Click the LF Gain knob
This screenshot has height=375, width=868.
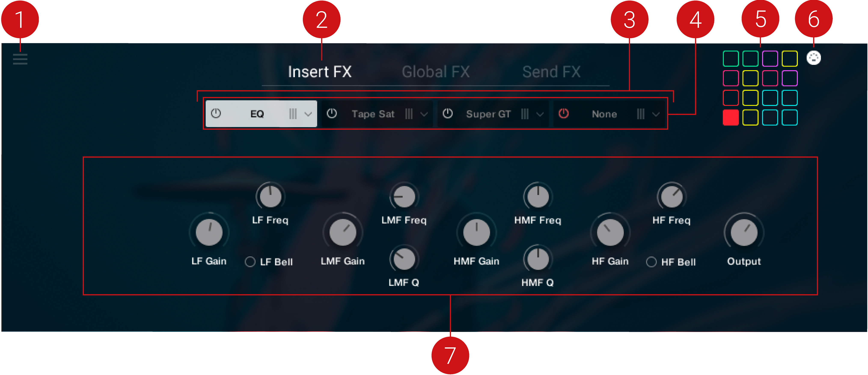(x=209, y=232)
